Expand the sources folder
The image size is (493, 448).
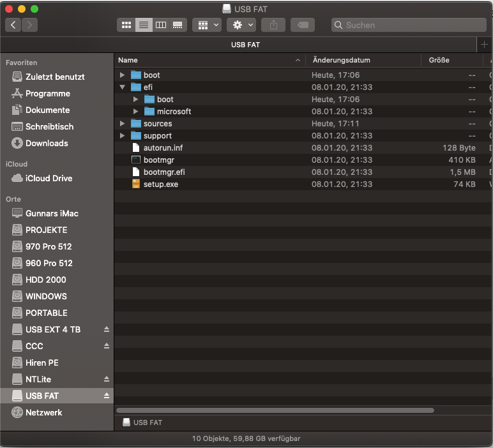click(123, 123)
